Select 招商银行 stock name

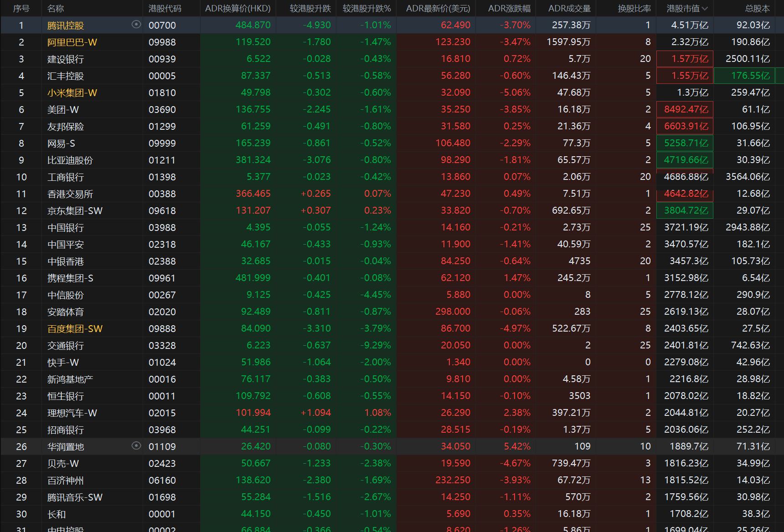pyautogui.click(x=66, y=430)
